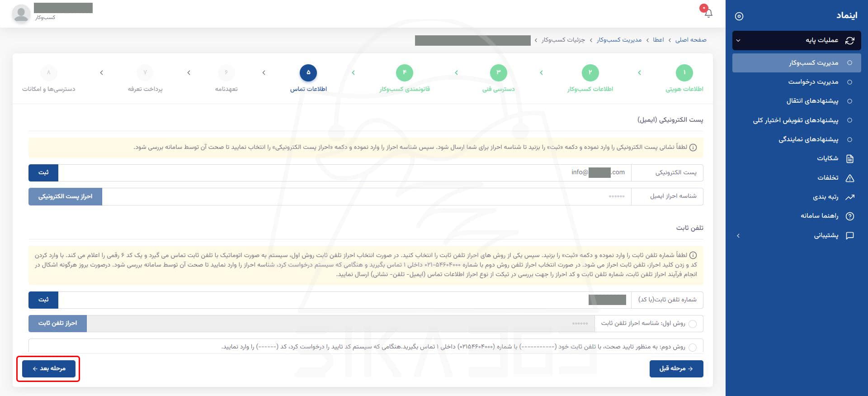Select پیشنهادهای تفویض اختیار کلی sidebar bullet
This screenshot has width=868, height=396.
click(849, 120)
